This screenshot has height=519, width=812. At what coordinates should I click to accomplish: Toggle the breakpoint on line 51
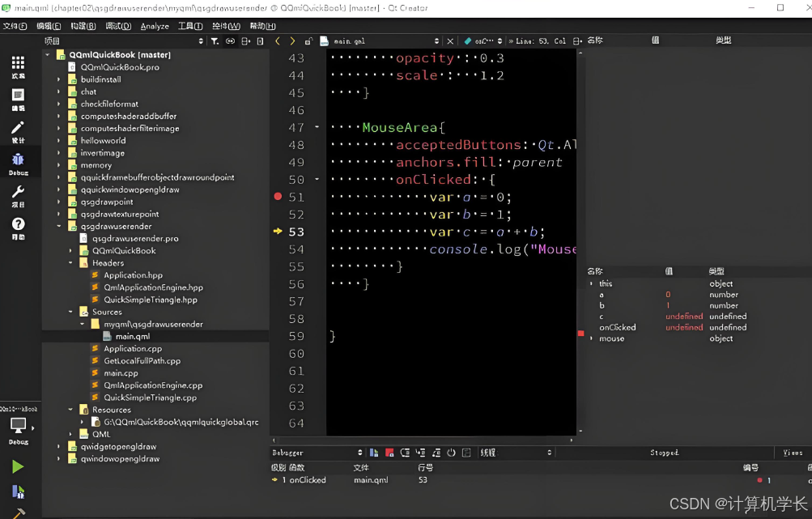click(278, 197)
